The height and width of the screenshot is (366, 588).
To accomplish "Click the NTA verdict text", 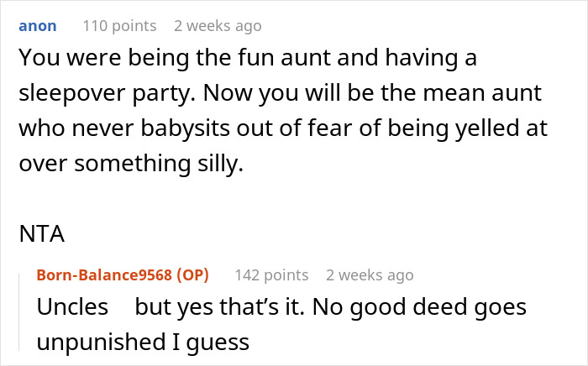I will [42, 234].
